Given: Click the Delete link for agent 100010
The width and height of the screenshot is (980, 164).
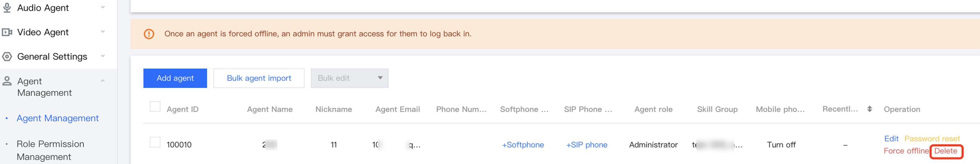Looking at the screenshot, I should (945, 151).
